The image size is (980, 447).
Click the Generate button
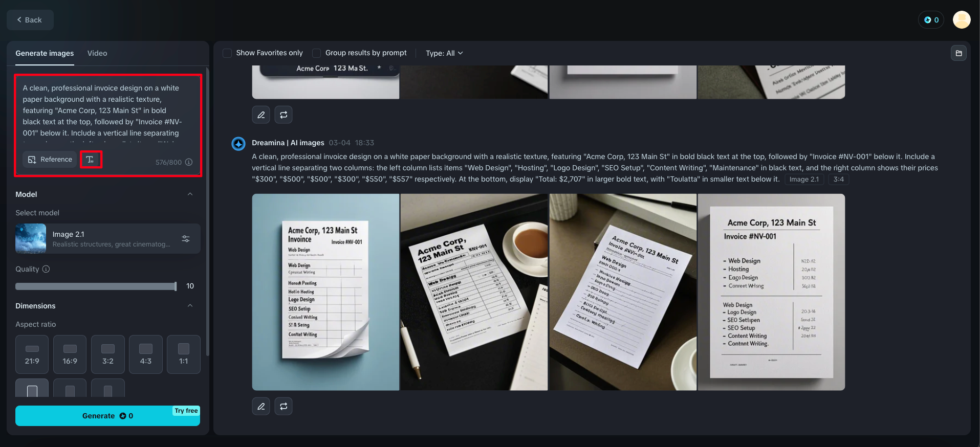(107, 416)
